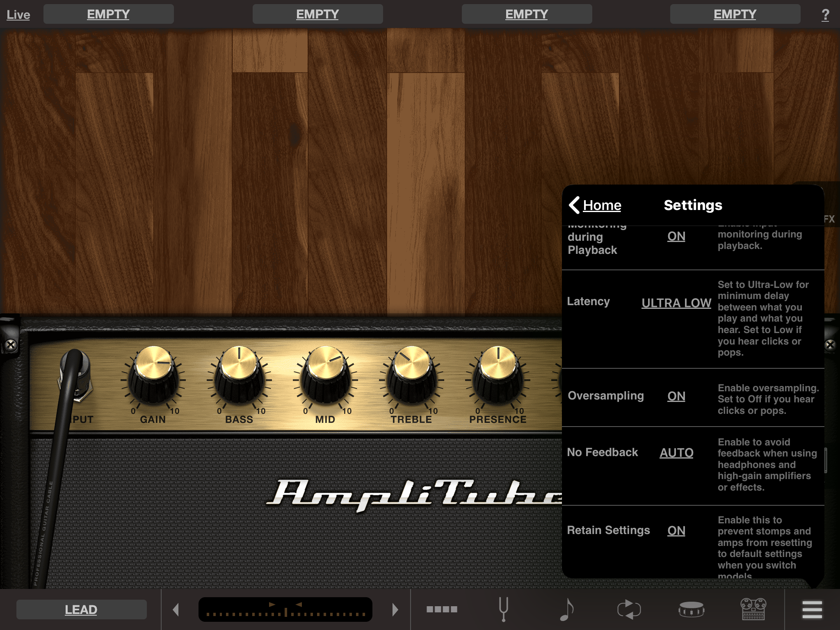This screenshot has height=630, width=840.
Task: Change No Feedback from AUTO
Action: (676, 453)
